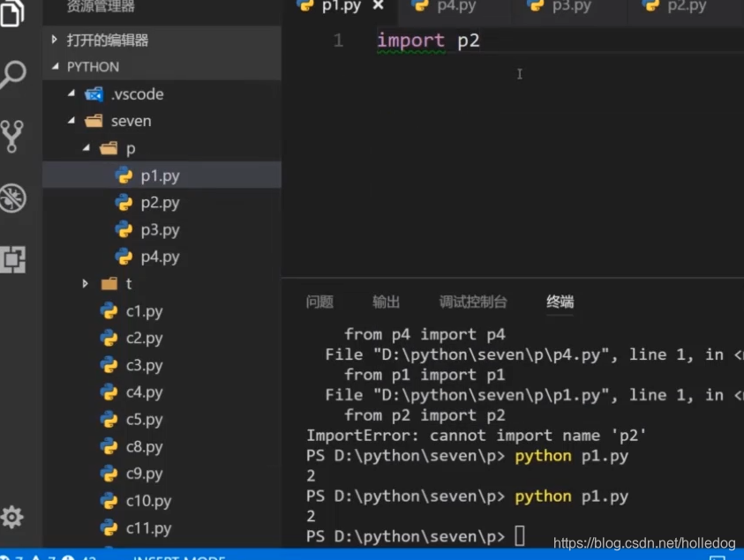Switch to the p3.py editor tab
Screen dimensions: 744x560
[571, 6]
